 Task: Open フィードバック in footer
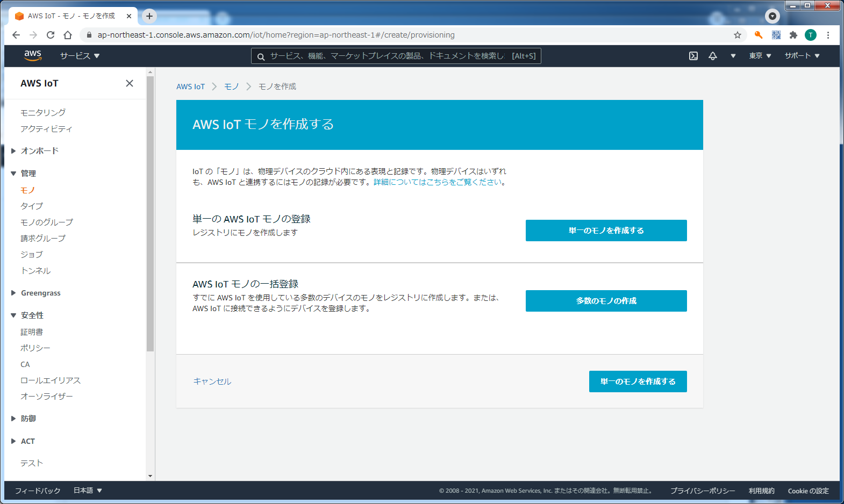(38, 491)
